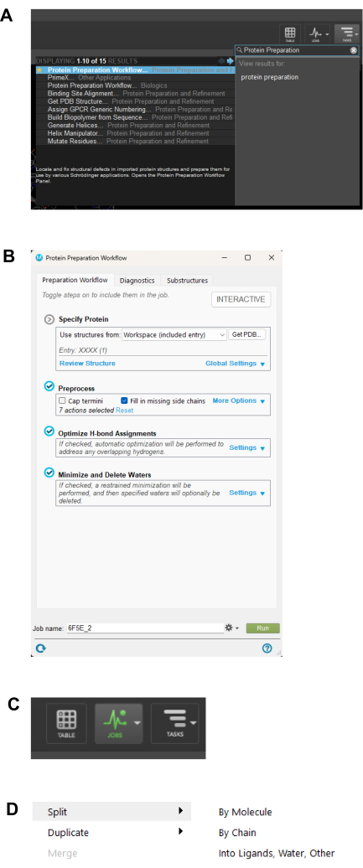The height and width of the screenshot is (868, 363).
Task: Click the green Run button
Action: pos(262,628)
